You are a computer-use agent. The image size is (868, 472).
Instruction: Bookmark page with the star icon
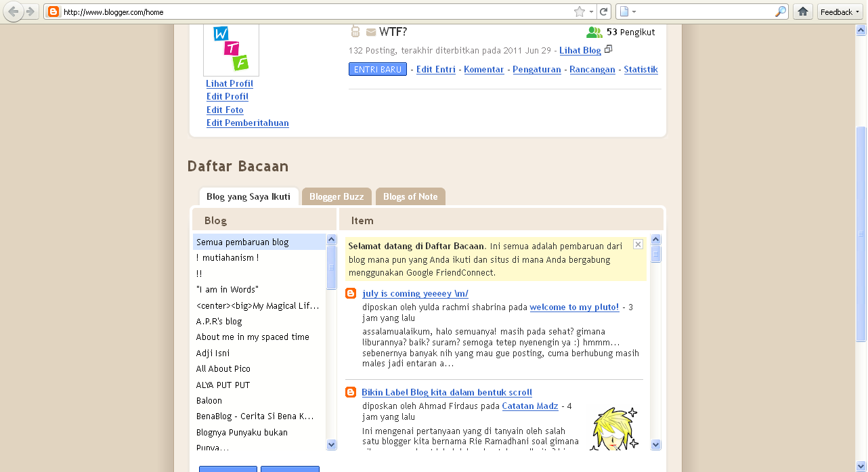579,12
